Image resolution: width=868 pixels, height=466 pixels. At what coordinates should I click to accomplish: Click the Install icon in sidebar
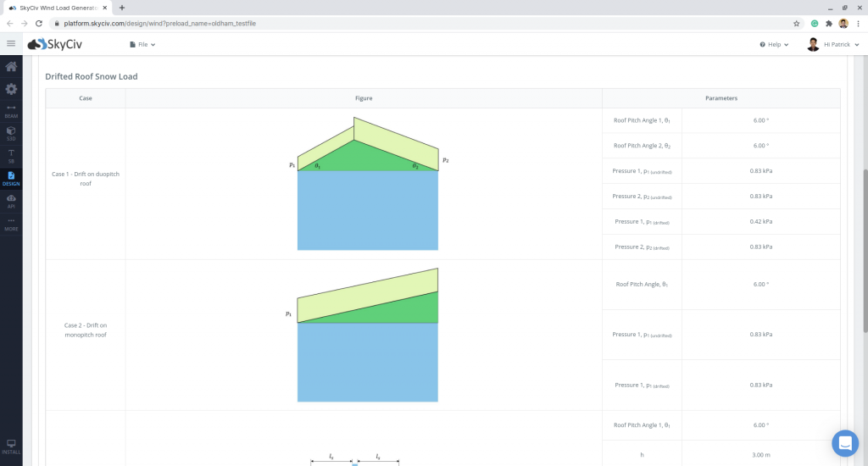pyautogui.click(x=11, y=447)
